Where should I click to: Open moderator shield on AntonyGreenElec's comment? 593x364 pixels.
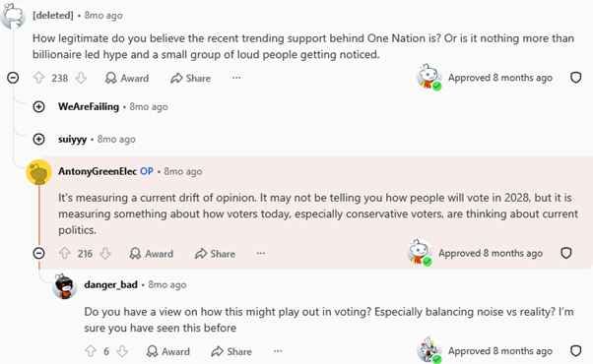[x=565, y=253]
